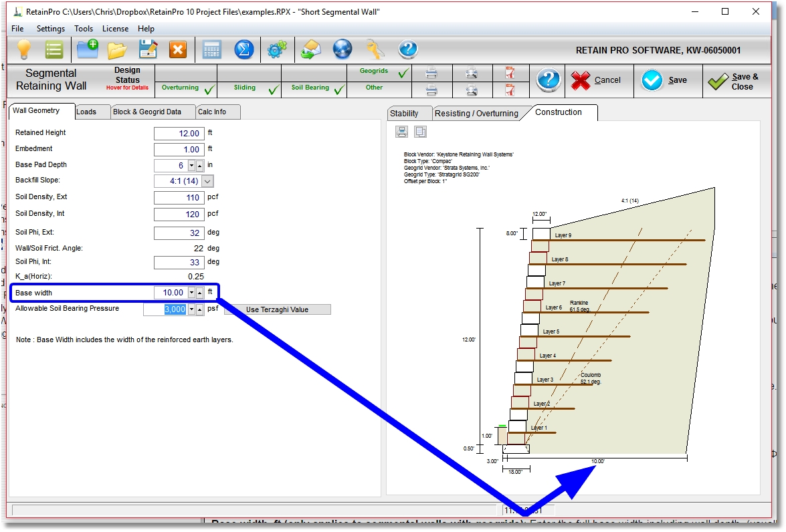Screen dimensions: 786x532
Task: Export top row PDF report icon
Action: click(x=510, y=73)
